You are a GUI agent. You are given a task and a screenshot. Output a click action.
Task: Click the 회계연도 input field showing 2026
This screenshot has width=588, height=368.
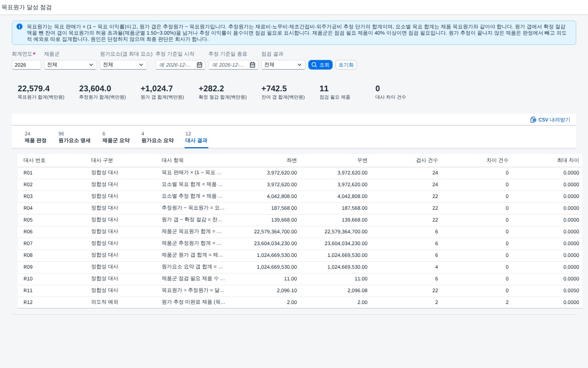(26, 65)
